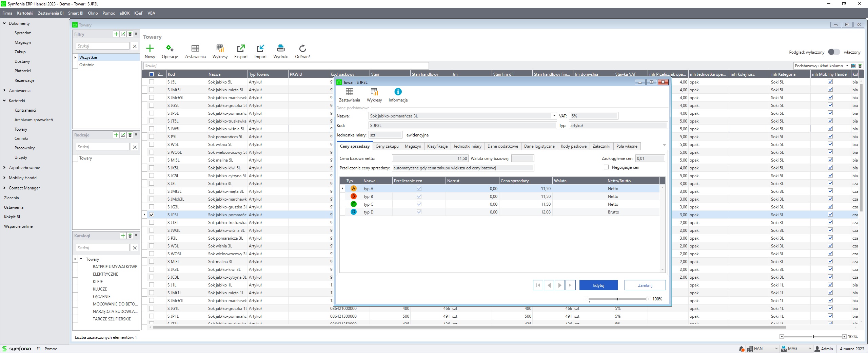Click the Zamknij button
The width and height of the screenshot is (868, 353).
tap(645, 285)
